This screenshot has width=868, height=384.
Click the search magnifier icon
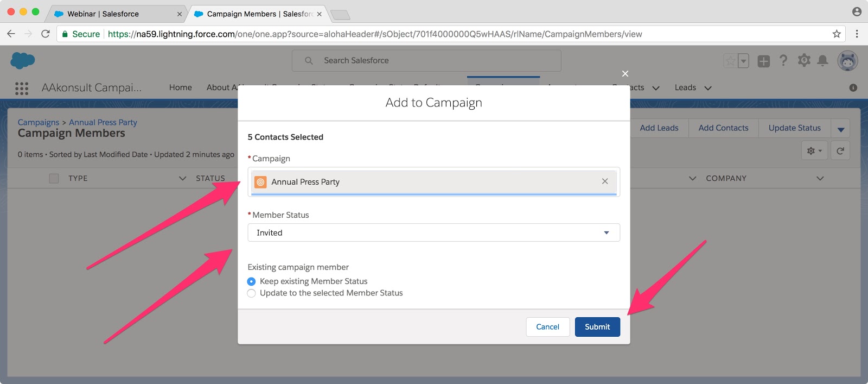[309, 61]
